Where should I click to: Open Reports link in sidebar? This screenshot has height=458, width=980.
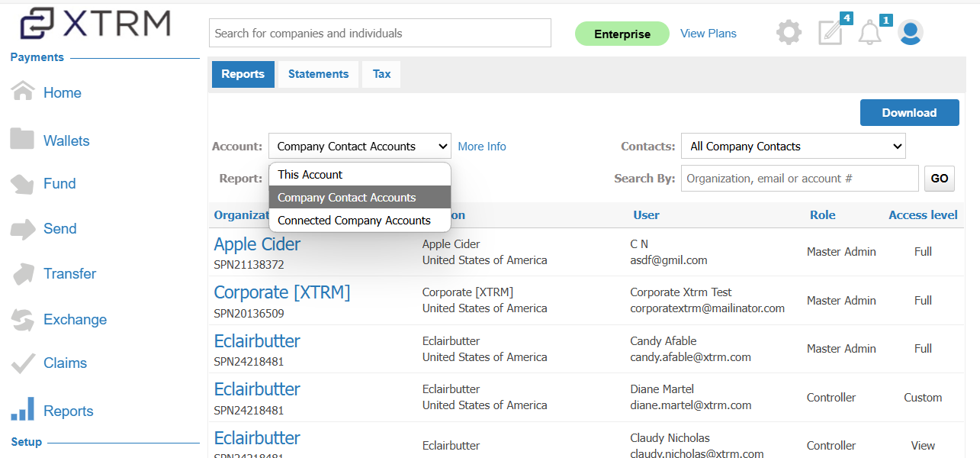[69, 411]
